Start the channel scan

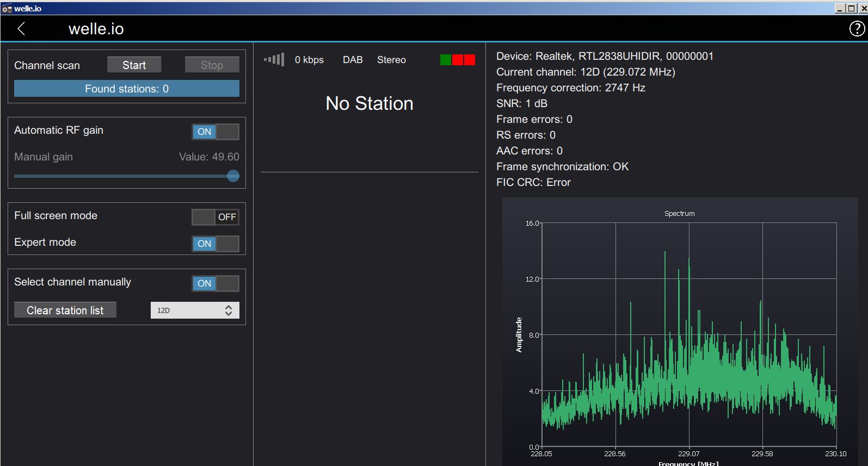(x=134, y=65)
